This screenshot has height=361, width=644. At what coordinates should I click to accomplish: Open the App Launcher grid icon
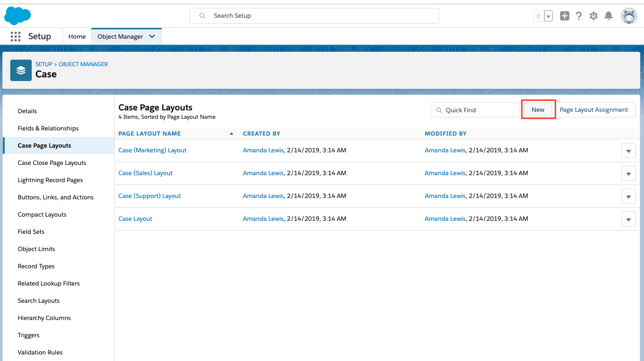tap(15, 36)
